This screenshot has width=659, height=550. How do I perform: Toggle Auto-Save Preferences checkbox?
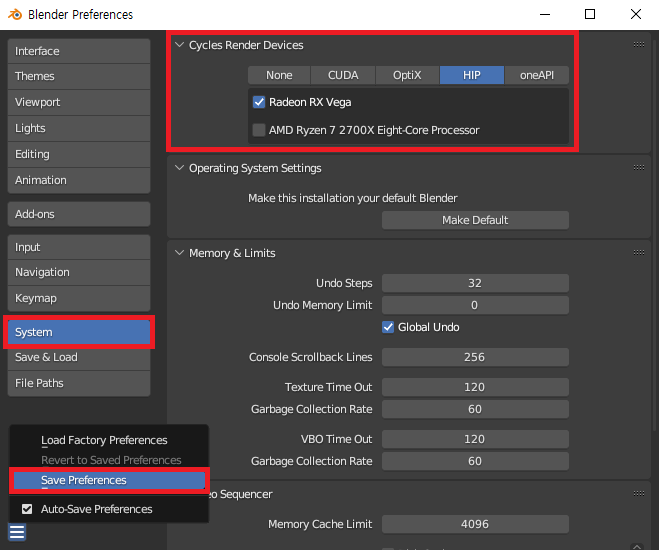click(x=27, y=509)
